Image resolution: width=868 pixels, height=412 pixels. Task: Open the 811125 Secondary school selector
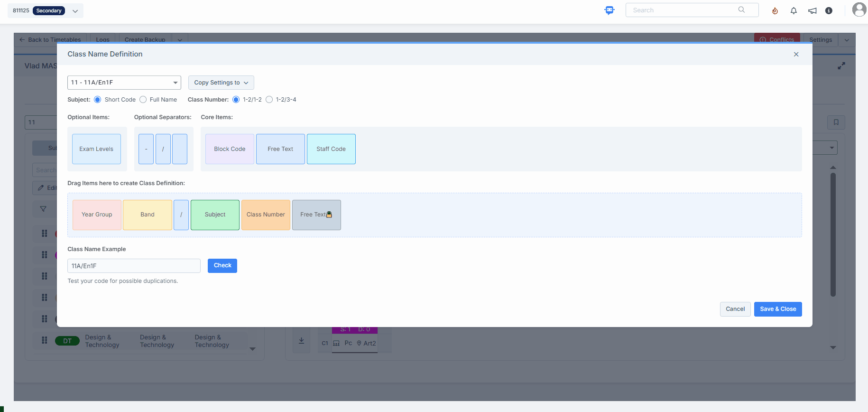click(x=46, y=10)
